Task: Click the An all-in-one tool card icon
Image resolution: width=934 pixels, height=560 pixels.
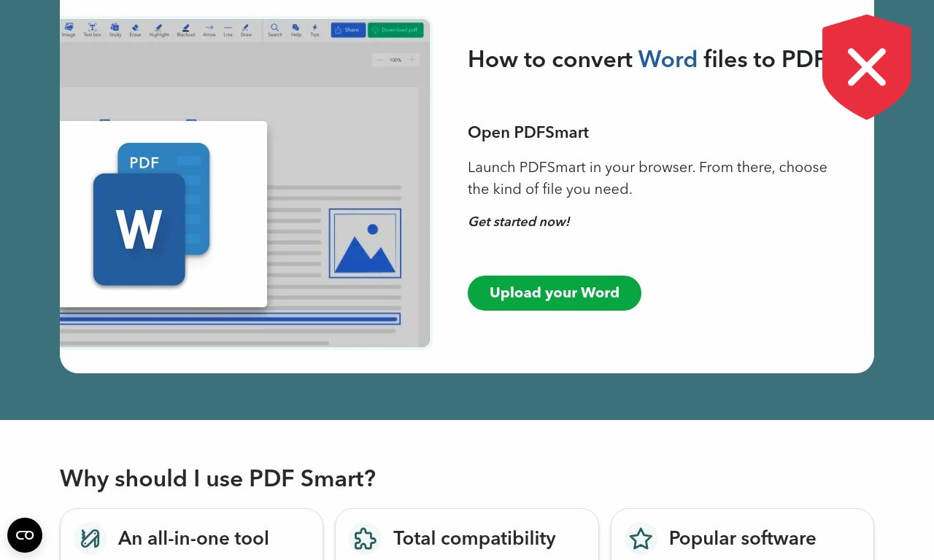Action: pos(90,539)
